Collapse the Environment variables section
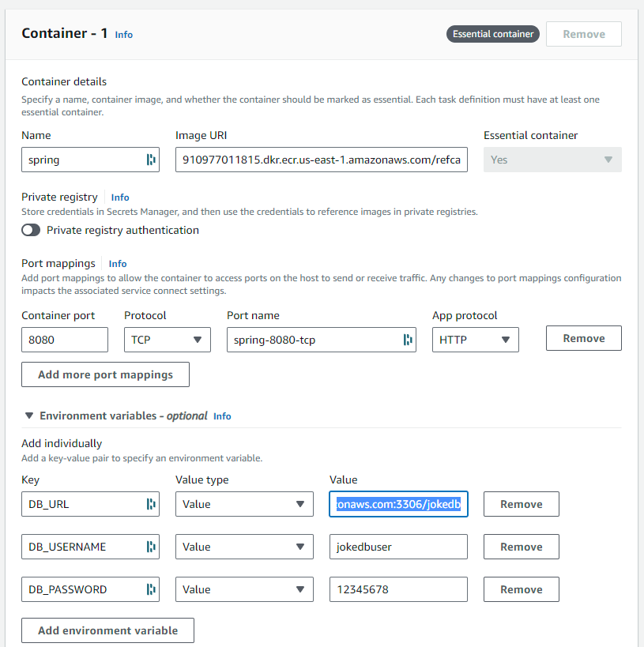 coord(29,416)
